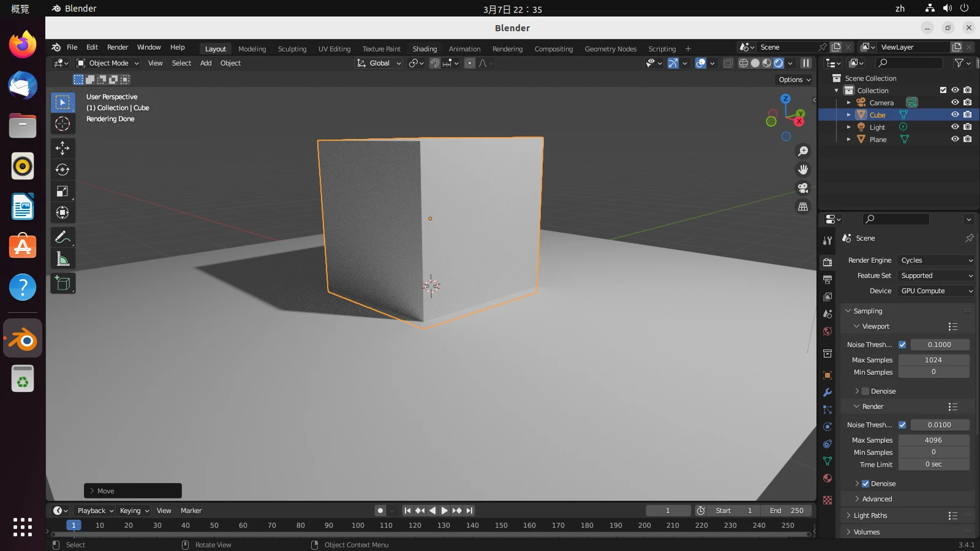Select the Scale tool
Image resolution: width=980 pixels, height=551 pixels.
[x=62, y=192]
